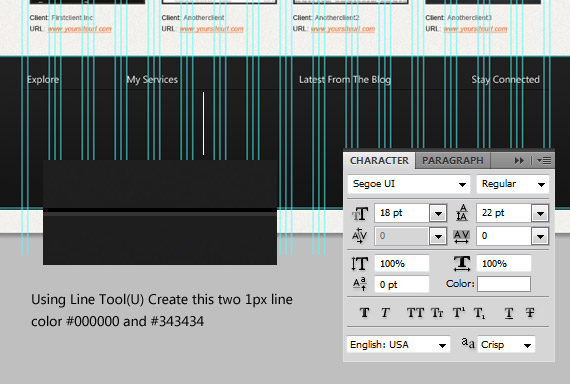
Task: Toggle Underline style
Action: (509, 313)
